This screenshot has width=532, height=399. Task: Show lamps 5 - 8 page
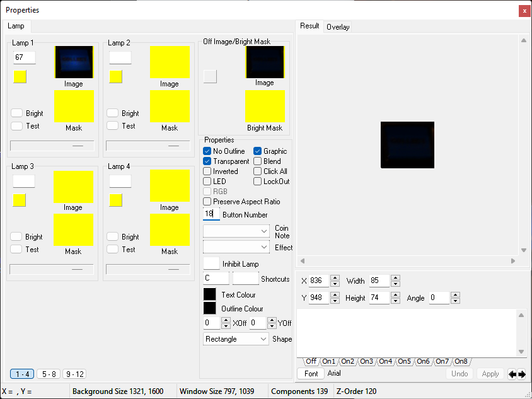49,374
